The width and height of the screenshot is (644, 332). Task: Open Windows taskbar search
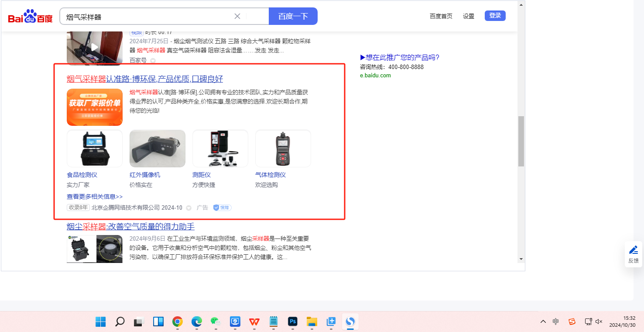click(120, 322)
